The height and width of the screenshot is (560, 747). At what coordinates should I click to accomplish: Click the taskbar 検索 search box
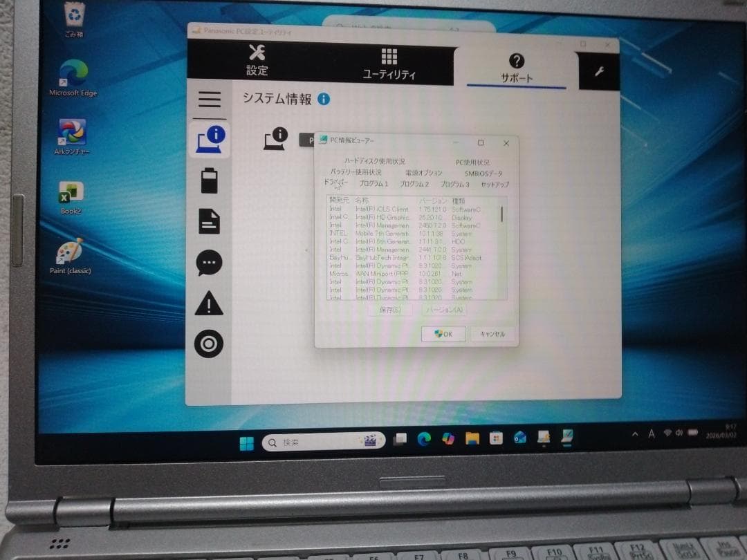click(324, 442)
